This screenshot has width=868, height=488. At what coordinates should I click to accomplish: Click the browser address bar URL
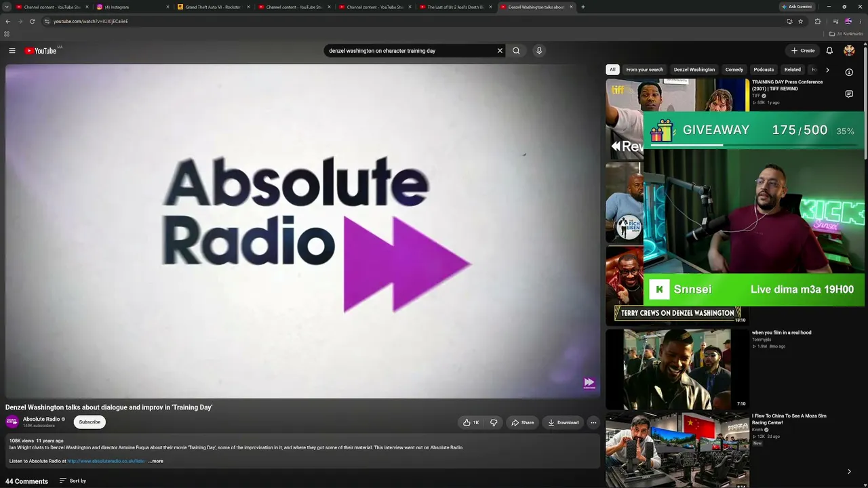[91, 21]
